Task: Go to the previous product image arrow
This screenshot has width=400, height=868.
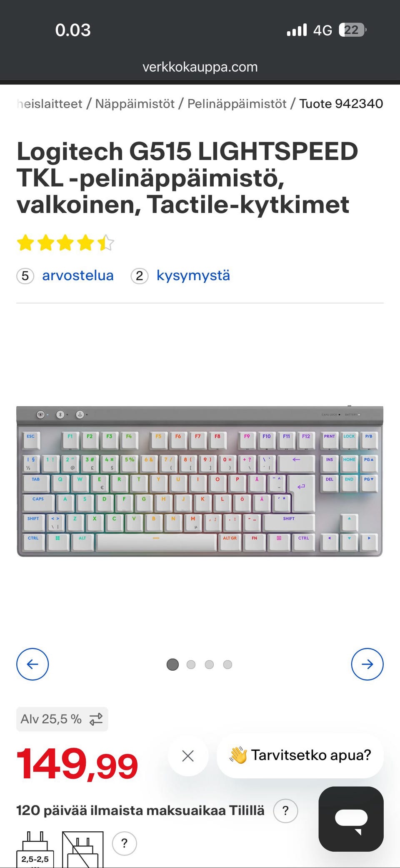Action: click(x=32, y=664)
